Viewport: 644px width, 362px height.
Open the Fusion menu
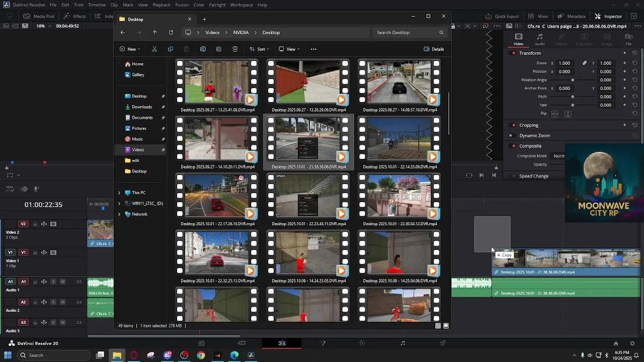(182, 5)
